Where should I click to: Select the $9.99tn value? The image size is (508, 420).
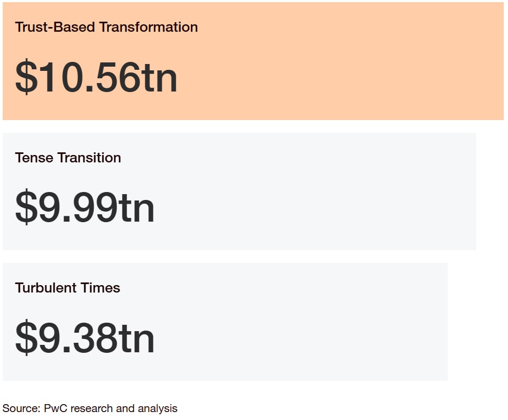click(85, 207)
